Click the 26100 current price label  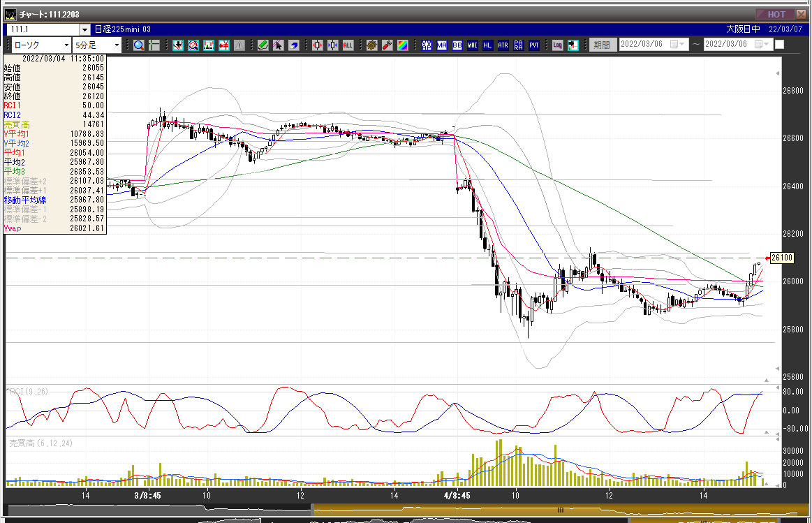click(781, 258)
